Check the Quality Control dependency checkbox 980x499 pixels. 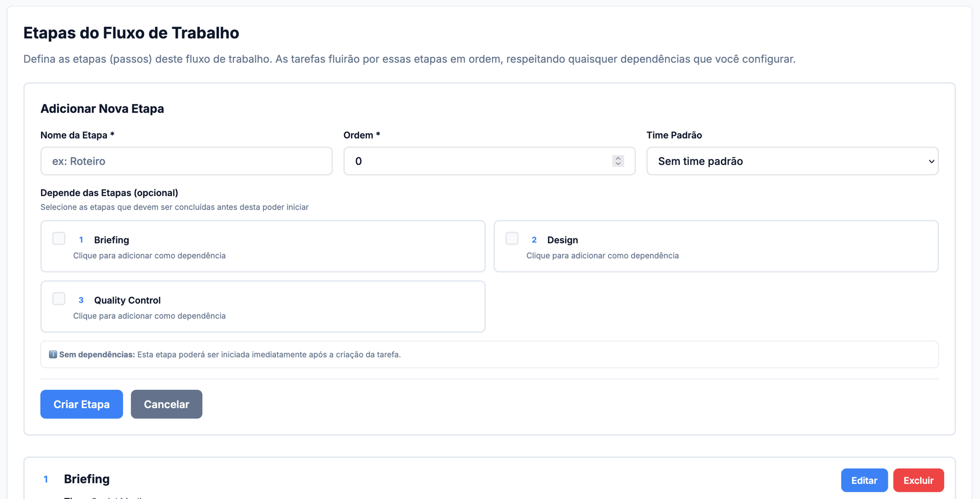click(59, 299)
